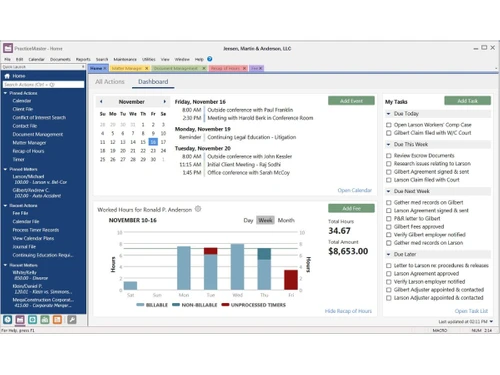Check Gilbert Agreement signed & sent
Screen dimensions: 500x375
click(389, 172)
